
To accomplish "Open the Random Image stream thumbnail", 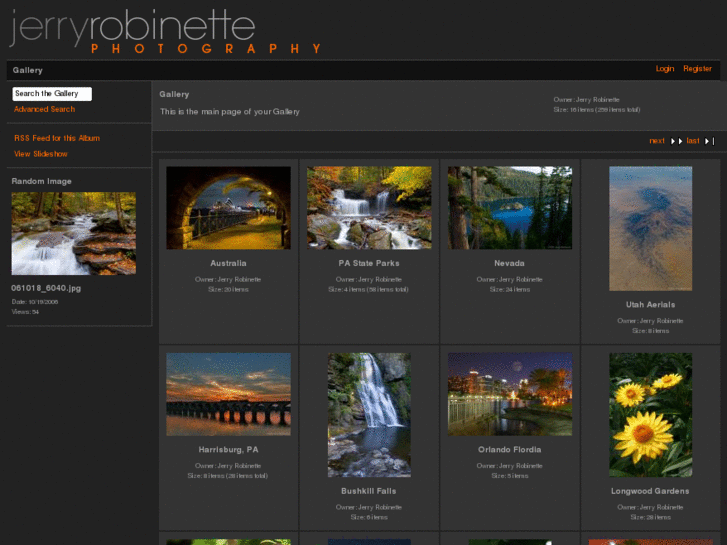I will tap(74, 233).
